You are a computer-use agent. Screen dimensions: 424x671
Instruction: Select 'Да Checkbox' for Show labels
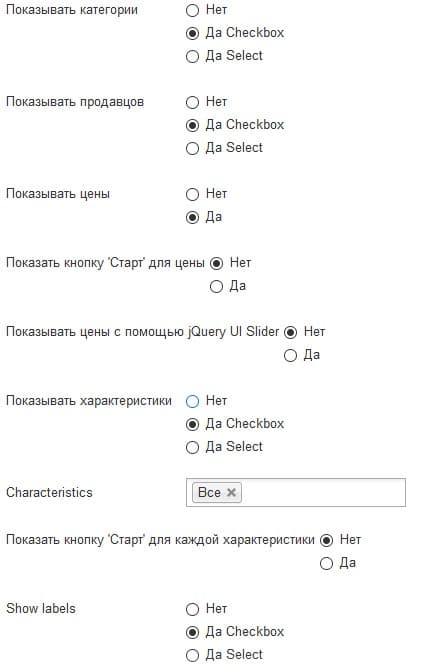tap(193, 632)
